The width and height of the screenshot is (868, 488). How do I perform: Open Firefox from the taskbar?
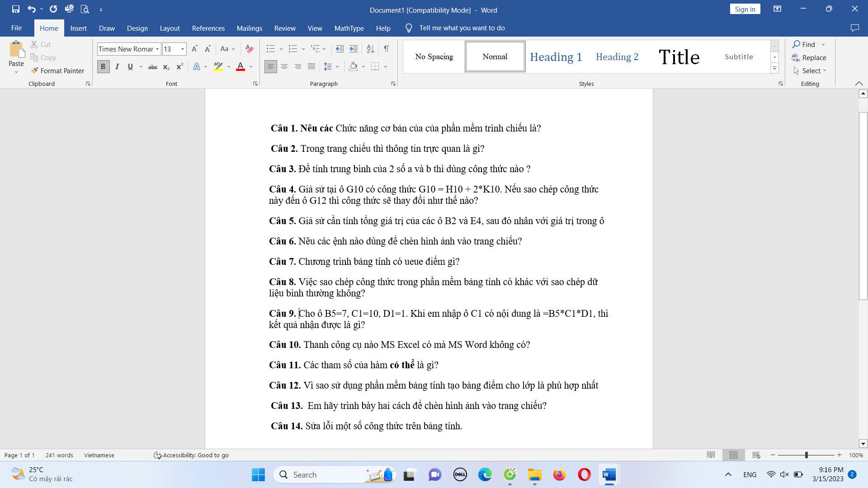point(559,474)
